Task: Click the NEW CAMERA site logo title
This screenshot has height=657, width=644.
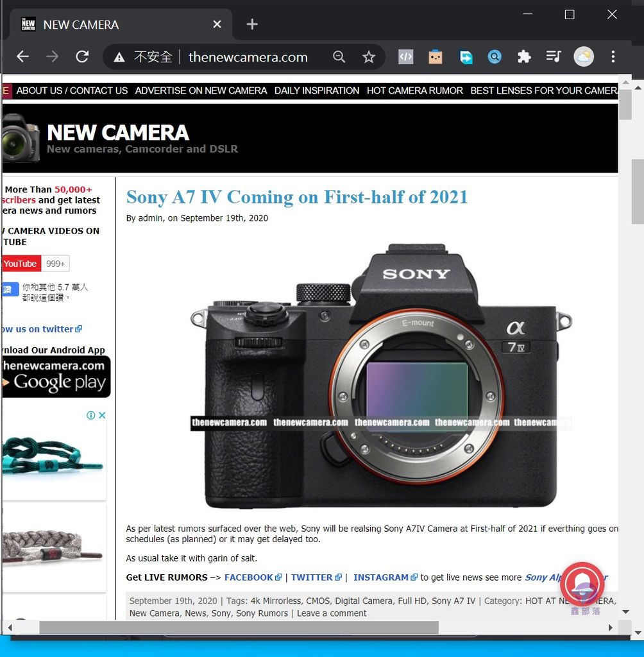Action: [118, 132]
